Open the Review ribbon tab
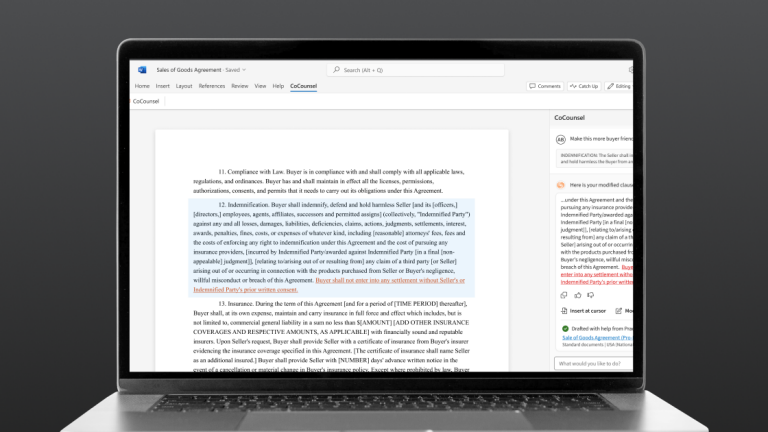The height and width of the screenshot is (432, 768). (240, 86)
